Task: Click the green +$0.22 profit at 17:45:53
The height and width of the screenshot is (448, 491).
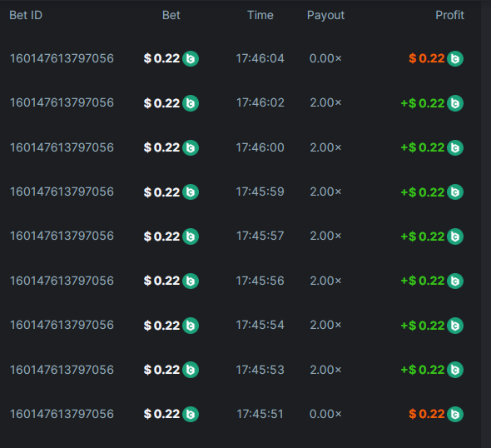Action: (423, 370)
